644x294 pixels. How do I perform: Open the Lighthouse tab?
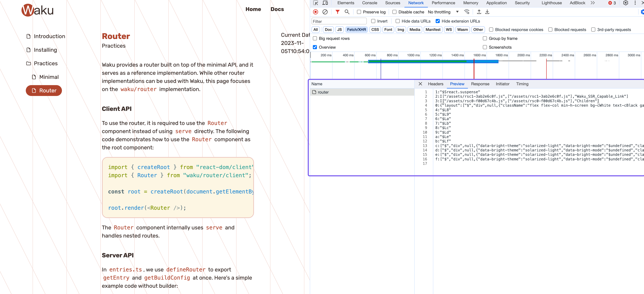[552, 3]
